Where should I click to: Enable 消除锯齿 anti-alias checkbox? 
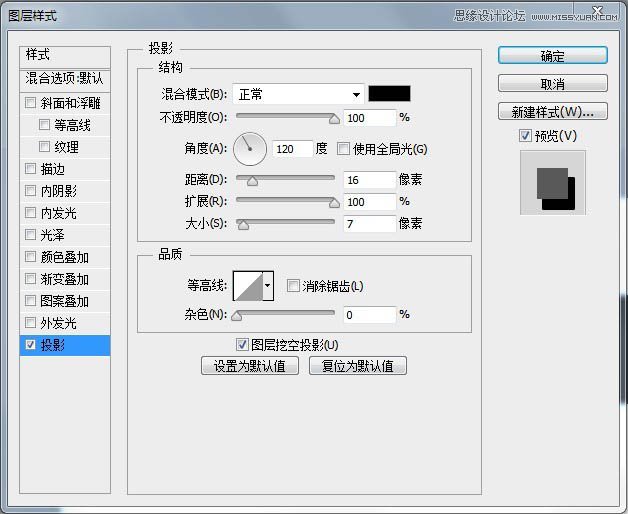[x=293, y=286]
